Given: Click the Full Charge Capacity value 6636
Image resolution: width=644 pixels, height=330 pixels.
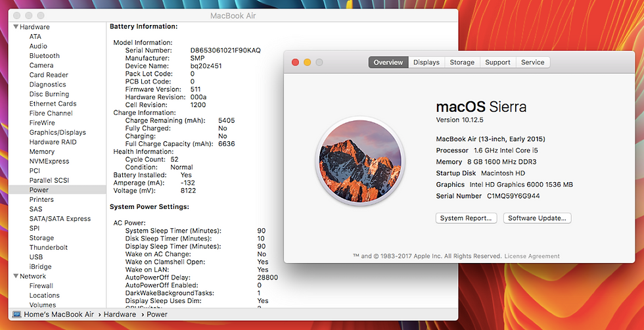Looking at the screenshot, I should click(x=227, y=144).
